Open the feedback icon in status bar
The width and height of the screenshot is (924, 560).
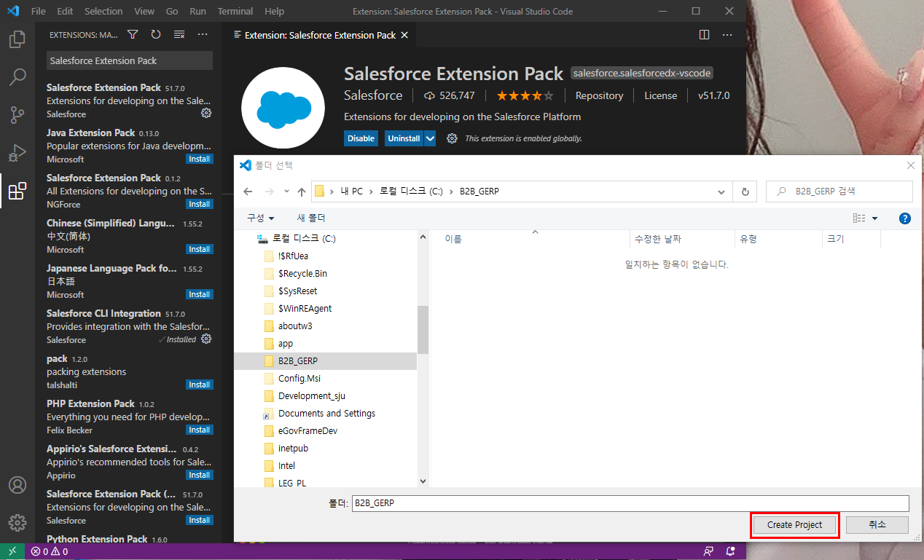pyautogui.click(x=708, y=551)
